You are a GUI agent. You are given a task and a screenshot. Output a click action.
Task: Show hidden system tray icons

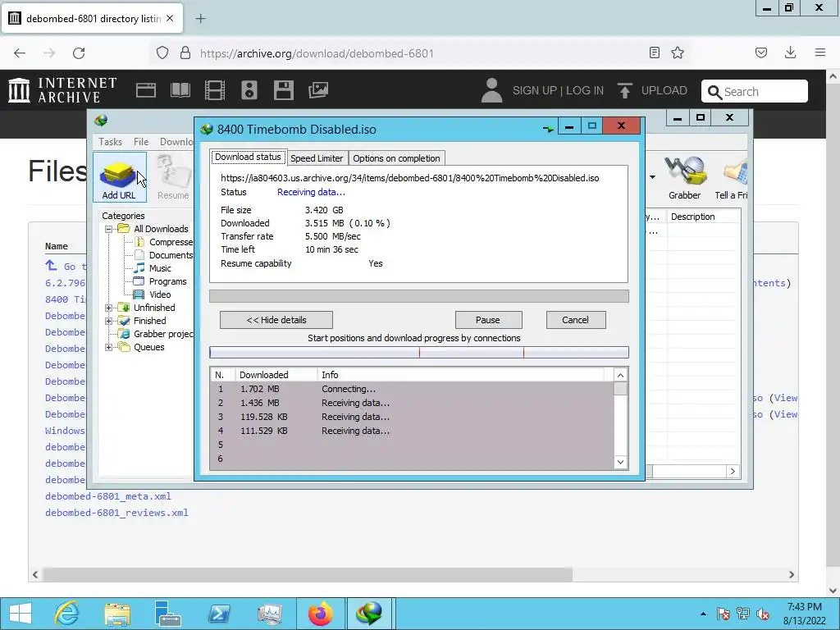click(x=703, y=614)
